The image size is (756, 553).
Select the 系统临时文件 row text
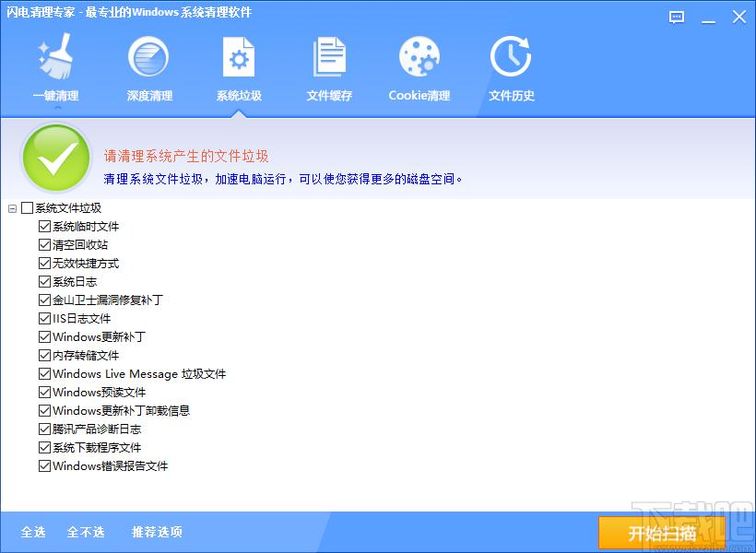(x=86, y=226)
